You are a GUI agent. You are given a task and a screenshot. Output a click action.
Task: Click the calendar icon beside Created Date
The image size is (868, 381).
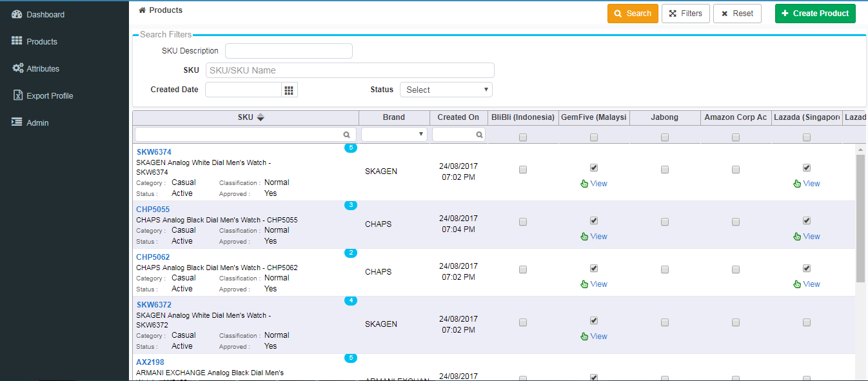289,90
